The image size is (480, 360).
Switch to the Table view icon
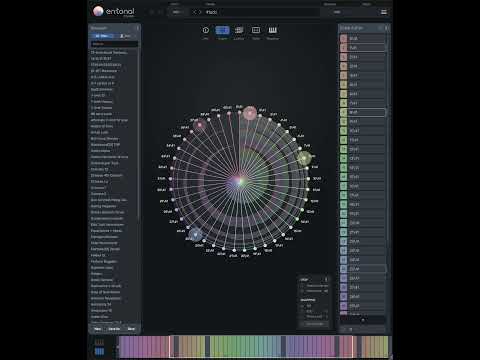point(256,30)
